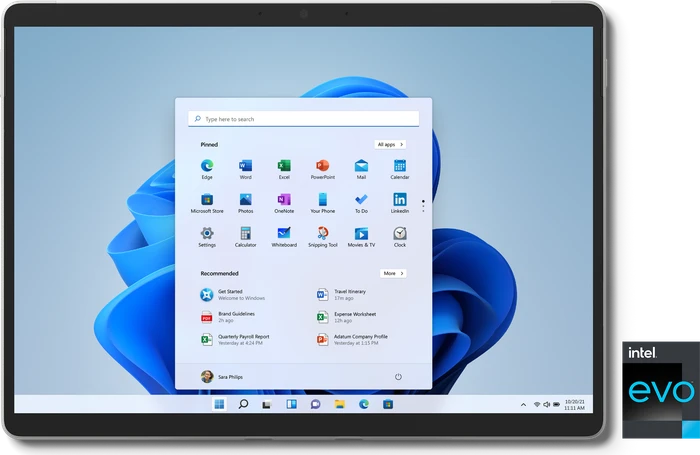
Task: Open LinkedIn pinned app
Action: [x=400, y=203]
